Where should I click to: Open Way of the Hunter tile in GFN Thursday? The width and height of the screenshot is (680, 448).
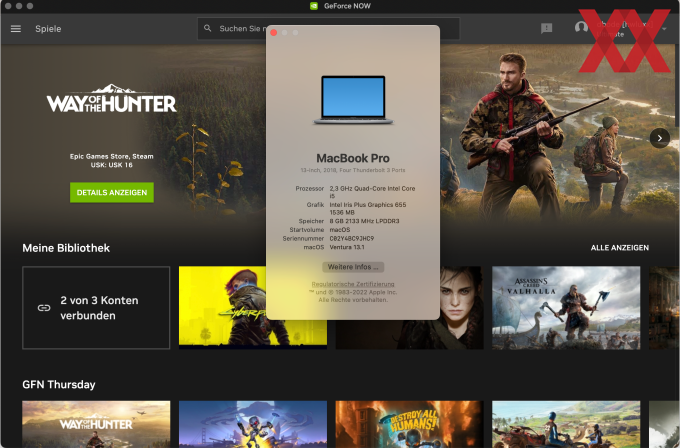tap(96, 424)
